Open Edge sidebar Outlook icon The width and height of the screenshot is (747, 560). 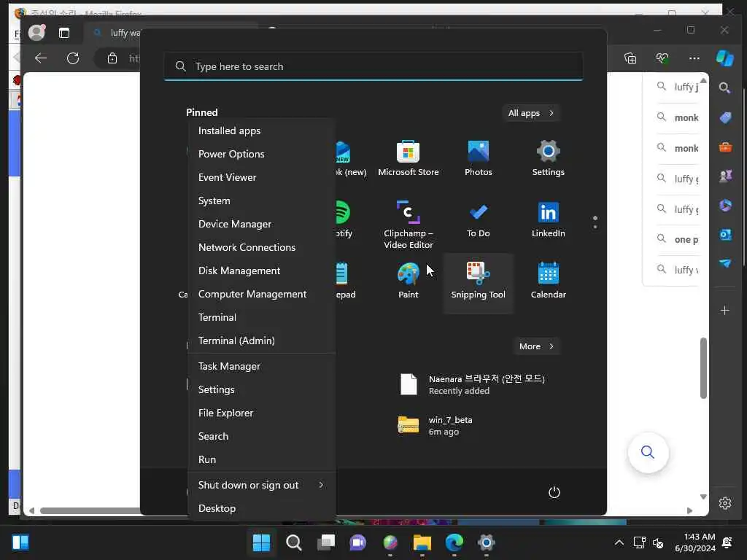[725, 234]
